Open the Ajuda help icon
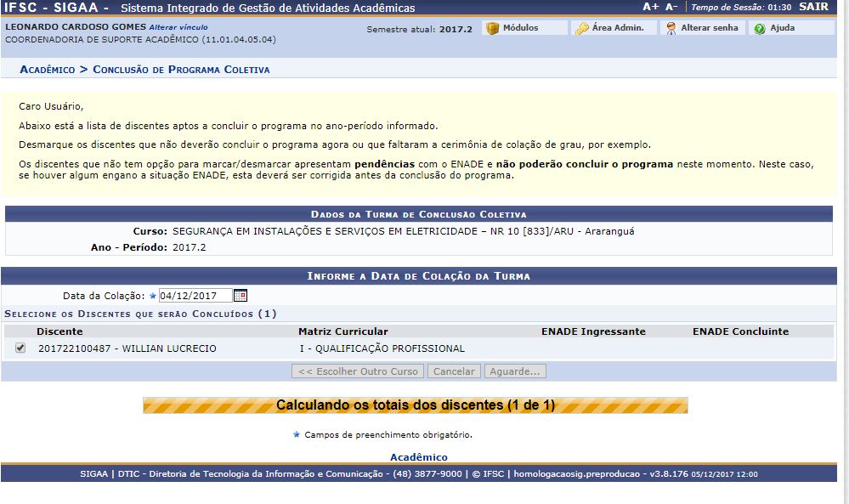 click(x=758, y=26)
